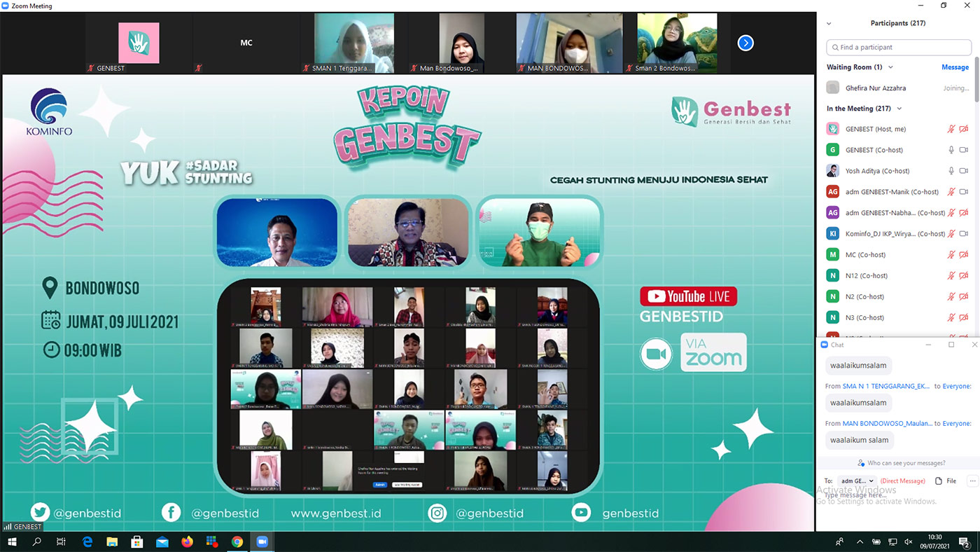
Task: Click N2 (Co-host) muted mic icon
Action: [x=951, y=297]
